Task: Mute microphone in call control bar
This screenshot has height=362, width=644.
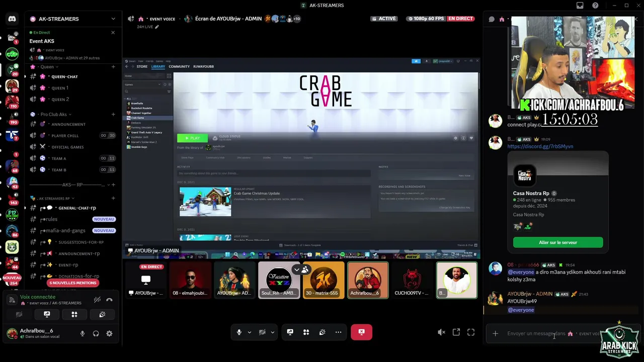Action: tap(239, 332)
